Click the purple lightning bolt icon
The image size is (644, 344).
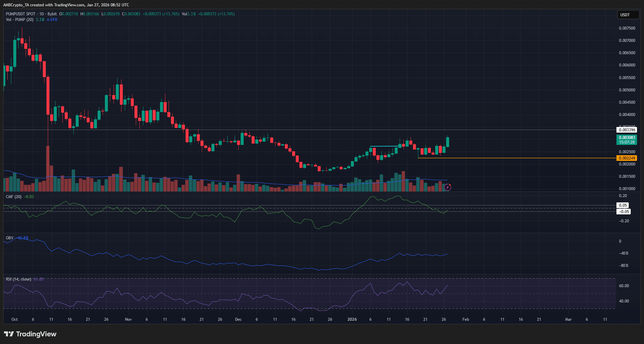click(x=447, y=187)
